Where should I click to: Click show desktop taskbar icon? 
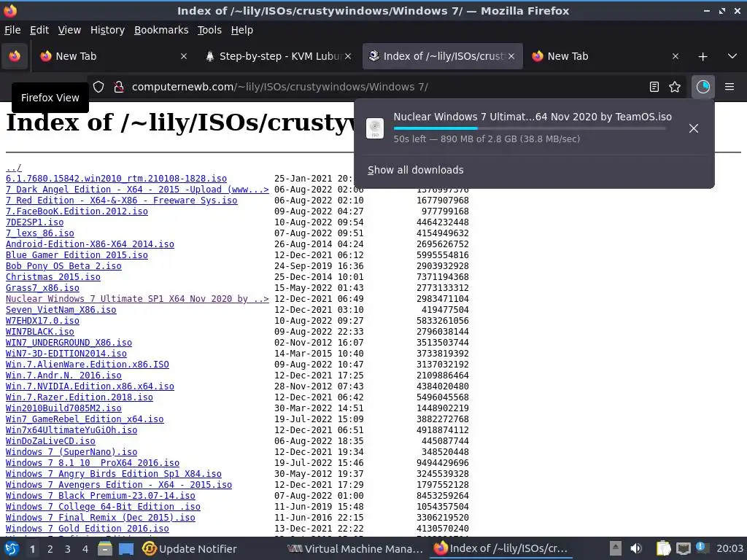[126, 549]
